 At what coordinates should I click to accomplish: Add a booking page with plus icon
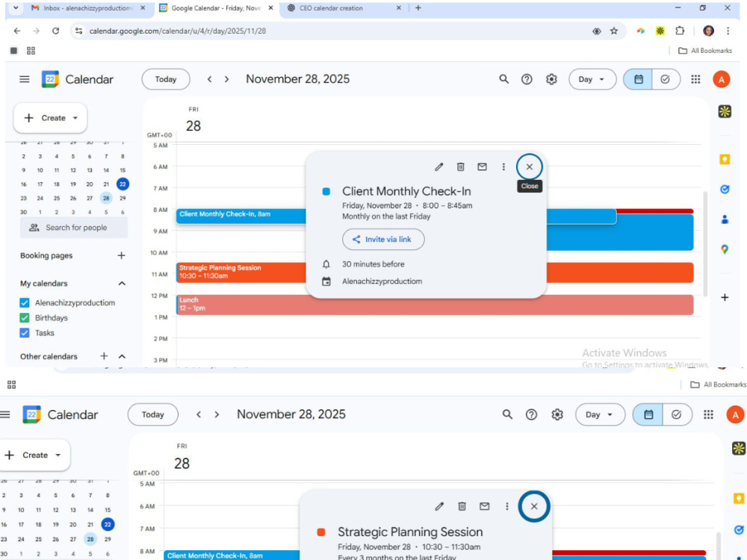coord(122,255)
